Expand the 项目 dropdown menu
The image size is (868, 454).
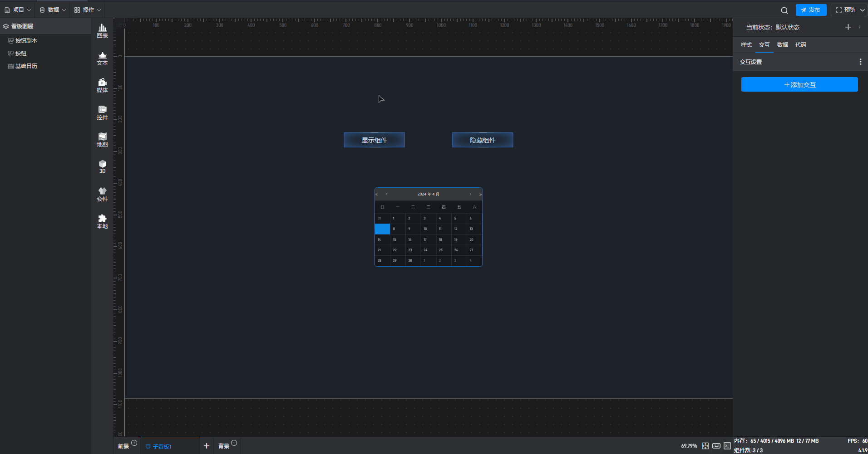18,10
